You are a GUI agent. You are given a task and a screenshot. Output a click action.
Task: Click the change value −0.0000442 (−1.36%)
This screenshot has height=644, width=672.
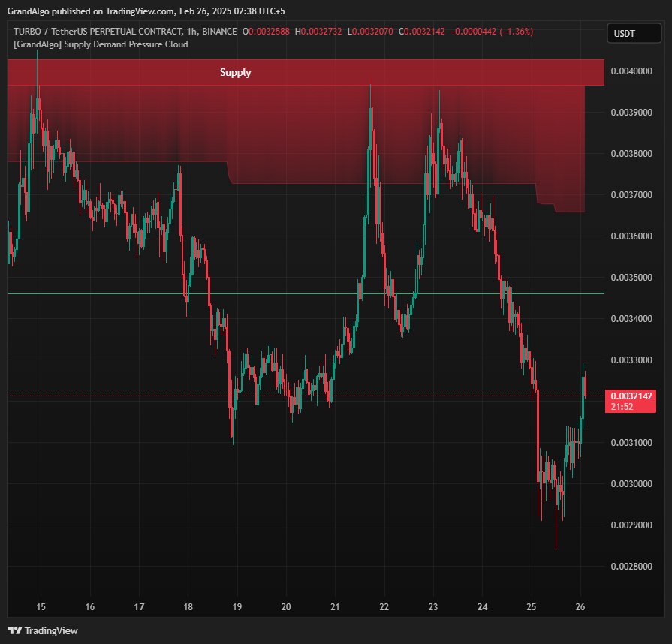click(492, 32)
